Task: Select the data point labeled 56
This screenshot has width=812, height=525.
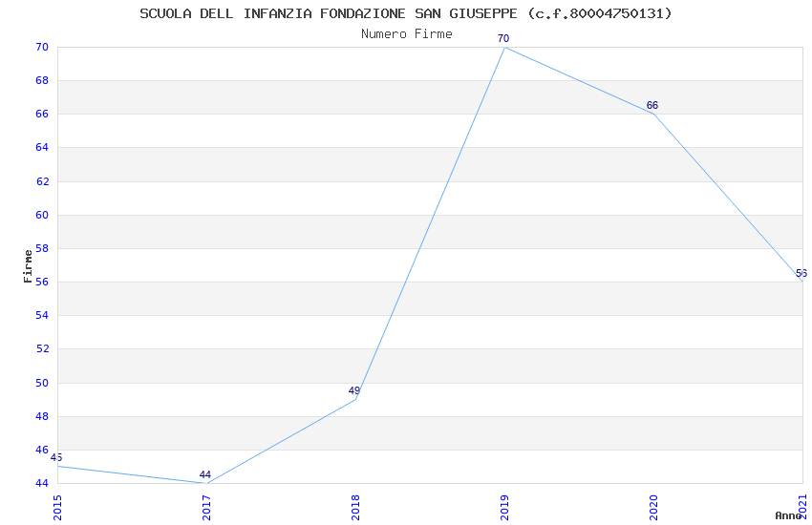Action: (x=802, y=281)
